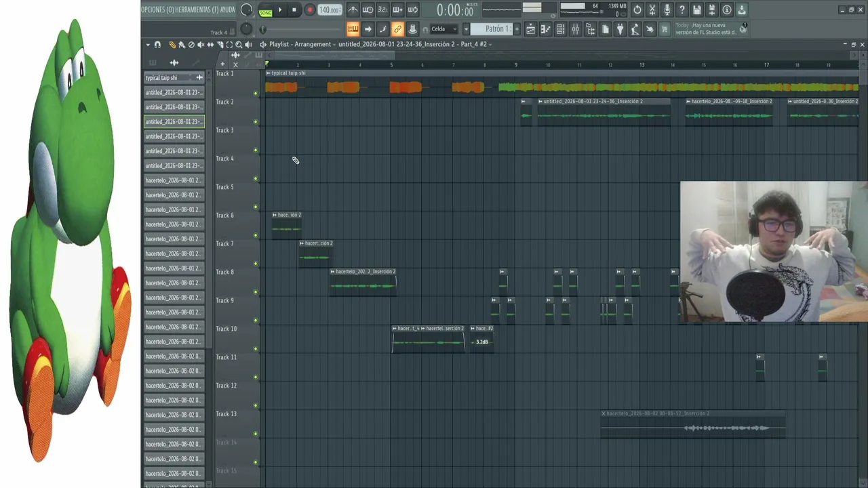The height and width of the screenshot is (488, 868).
Task: Toggle step editing mode icon
Action: (382, 29)
